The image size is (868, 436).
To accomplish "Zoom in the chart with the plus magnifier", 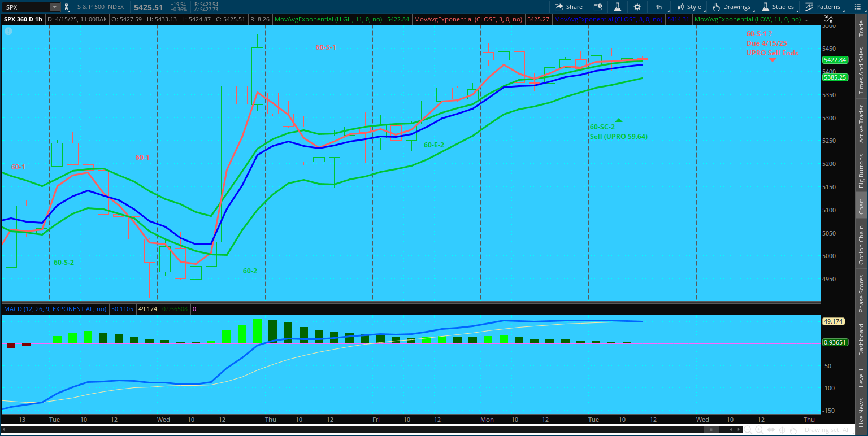I will [x=759, y=430].
